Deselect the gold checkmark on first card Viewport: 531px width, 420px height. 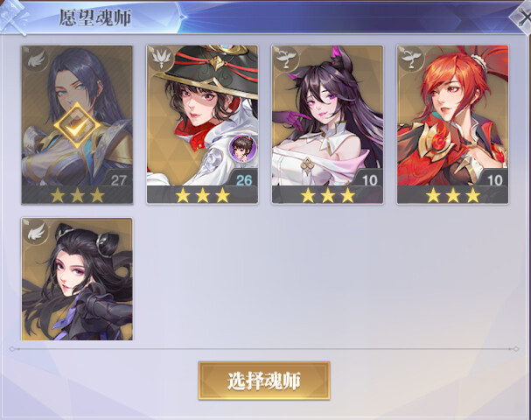[x=77, y=125]
